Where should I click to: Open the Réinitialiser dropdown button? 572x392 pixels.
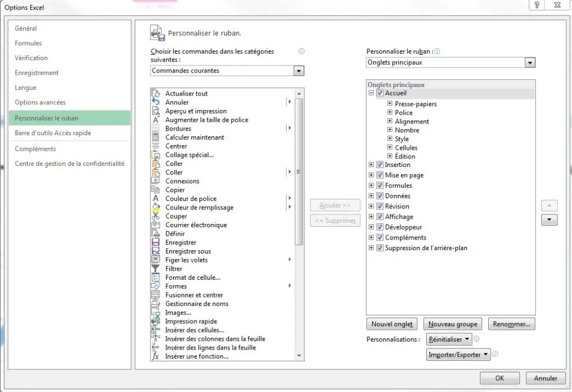click(x=449, y=339)
